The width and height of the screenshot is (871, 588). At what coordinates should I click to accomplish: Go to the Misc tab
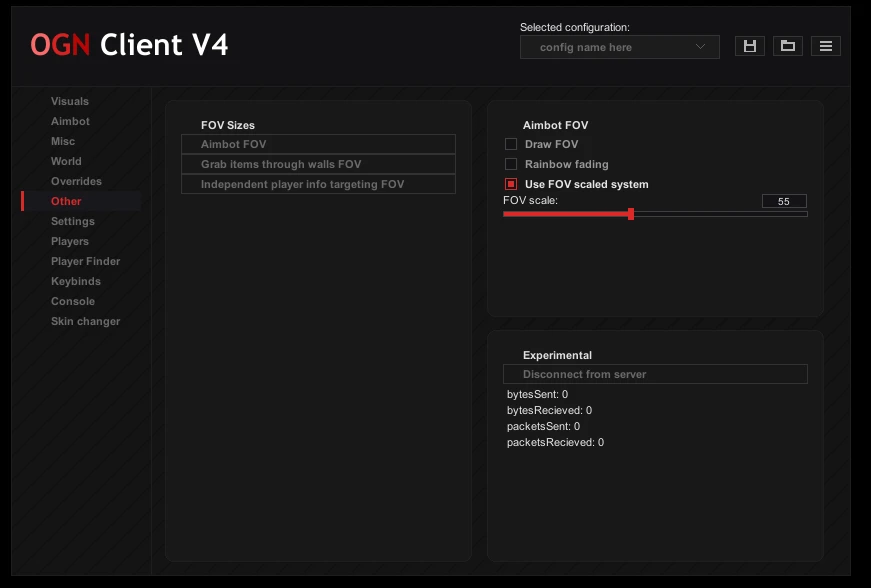[63, 141]
